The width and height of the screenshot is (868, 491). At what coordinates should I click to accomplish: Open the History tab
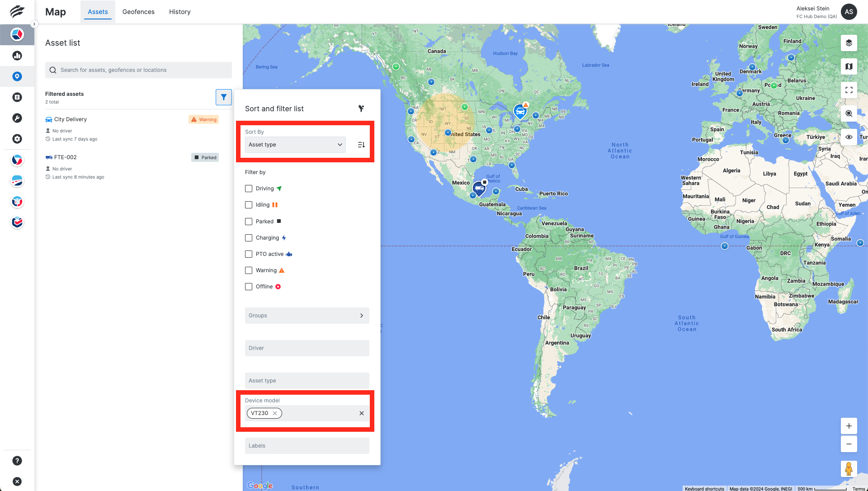point(179,11)
